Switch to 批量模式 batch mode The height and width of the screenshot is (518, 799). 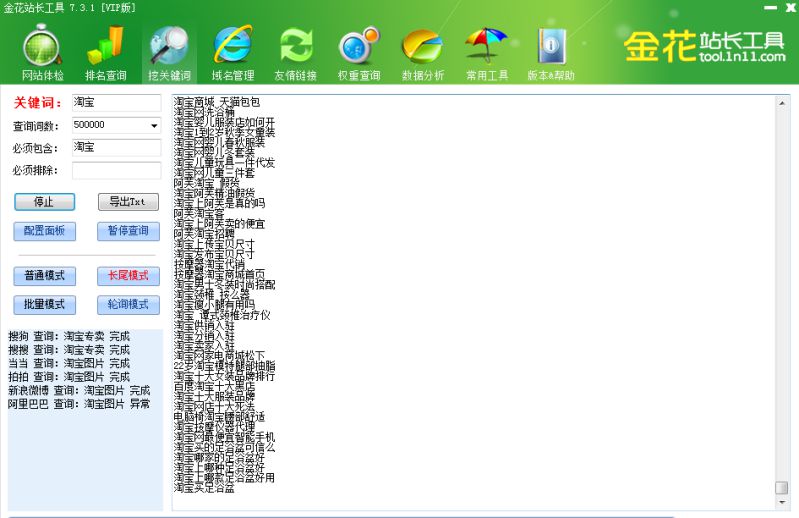pos(44,305)
